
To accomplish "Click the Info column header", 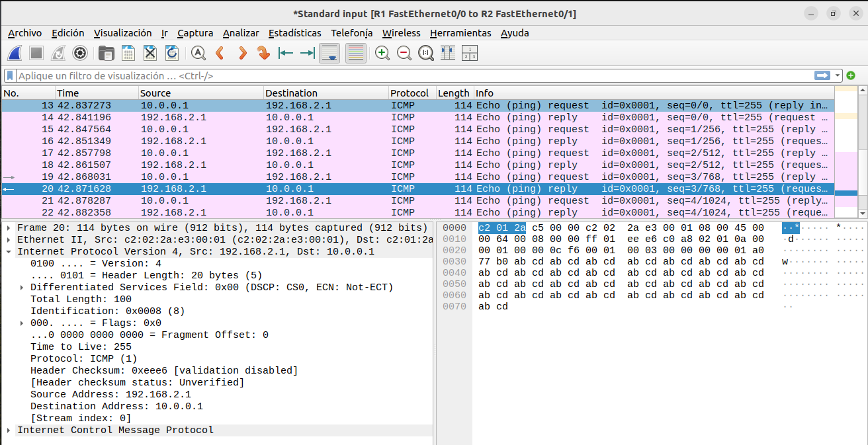I will click(x=654, y=93).
